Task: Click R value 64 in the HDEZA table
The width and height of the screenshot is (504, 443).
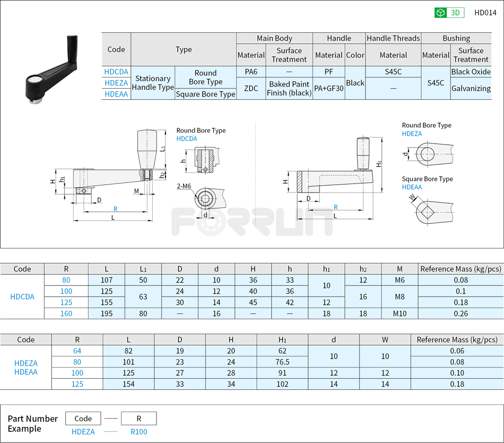Action: (x=77, y=351)
